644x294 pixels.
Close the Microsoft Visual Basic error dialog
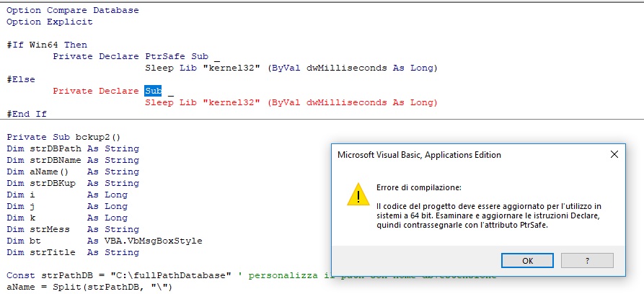(614, 154)
